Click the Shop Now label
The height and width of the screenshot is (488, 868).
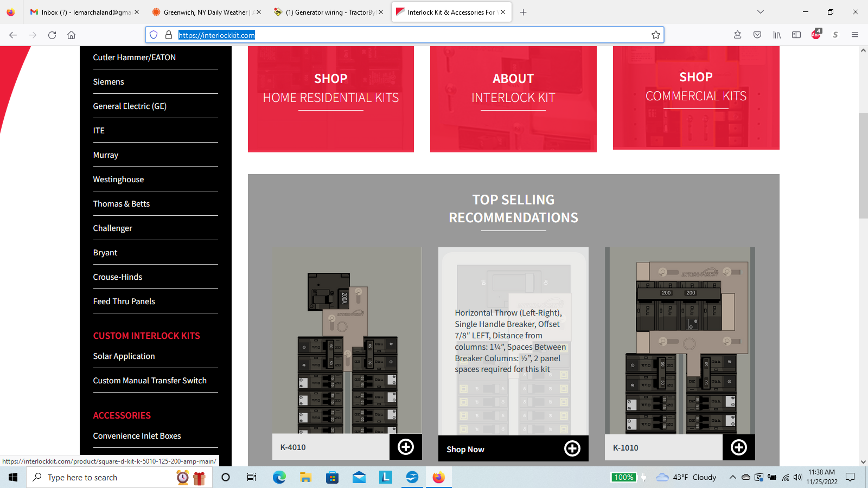coord(465,449)
